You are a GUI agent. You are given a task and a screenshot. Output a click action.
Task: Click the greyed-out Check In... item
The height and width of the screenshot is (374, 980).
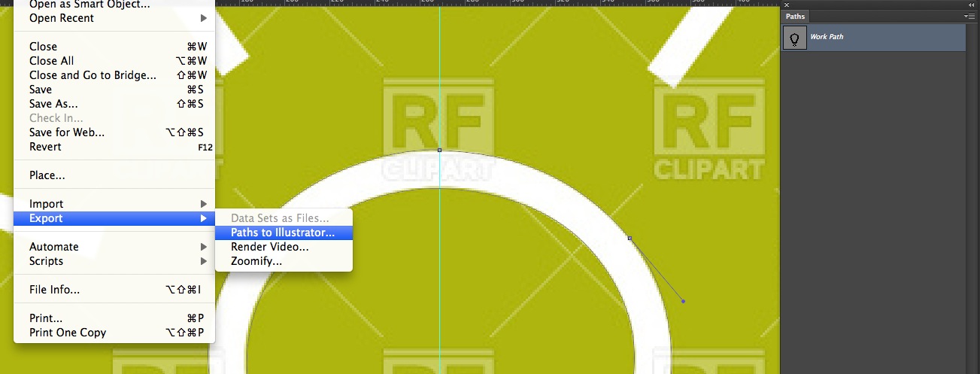[x=114, y=118]
